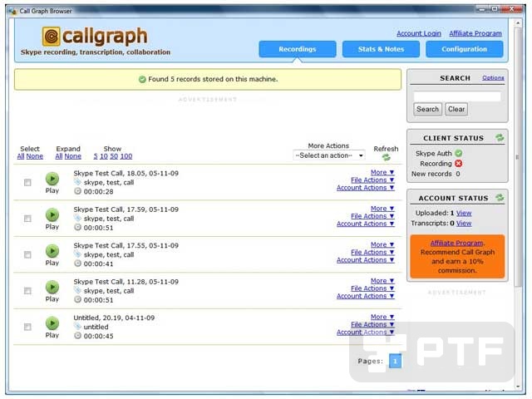The width and height of the screenshot is (532, 399).
Task: Expand More for the 18.05 call
Action: (382, 172)
